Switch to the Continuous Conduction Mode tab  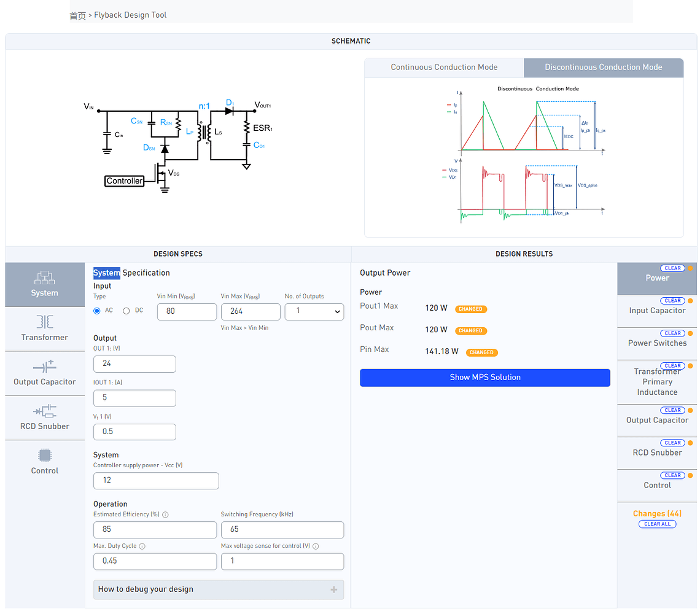[x=443, y=68]
